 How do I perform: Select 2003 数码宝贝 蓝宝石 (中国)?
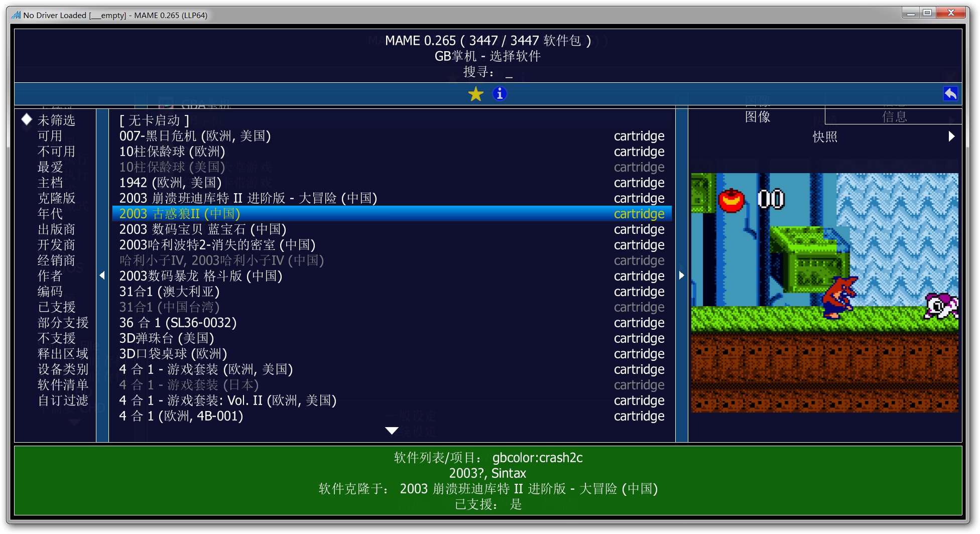[x=392, y=229]
